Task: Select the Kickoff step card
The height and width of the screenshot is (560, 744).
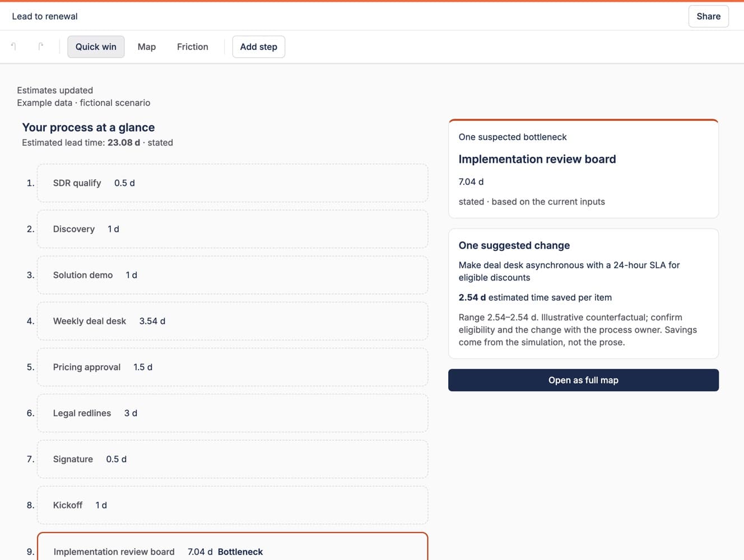Action: pos(232,505)
